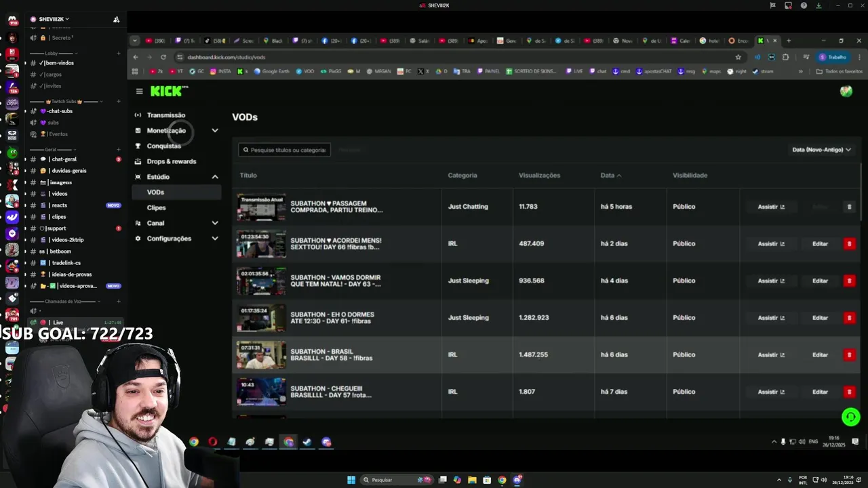Delete the DAY 66 SEXTOU VOD with trash icon
Viewport: 868px width, 488px height.
849,244
